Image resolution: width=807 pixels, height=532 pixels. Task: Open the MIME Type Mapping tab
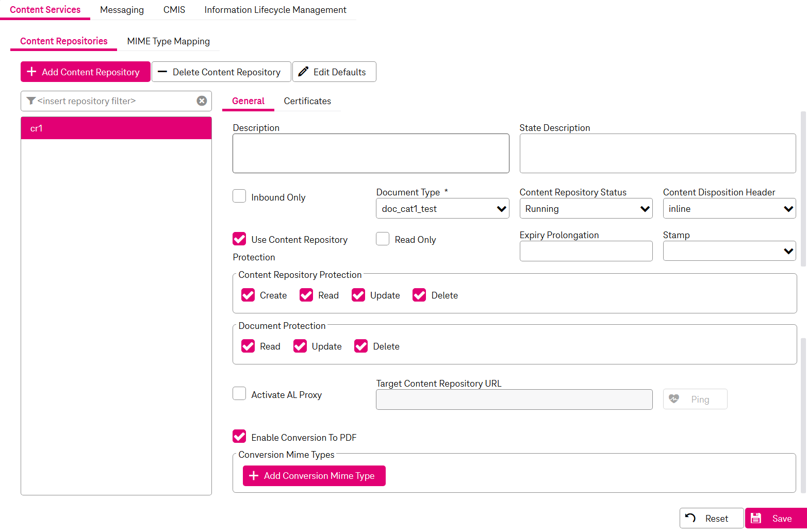[168, 41]
